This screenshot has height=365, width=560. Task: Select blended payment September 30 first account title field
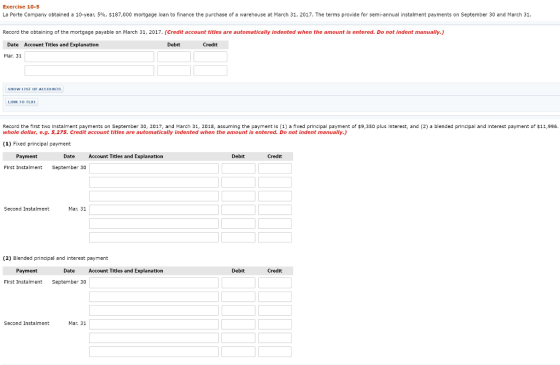(x=154, y=283)
